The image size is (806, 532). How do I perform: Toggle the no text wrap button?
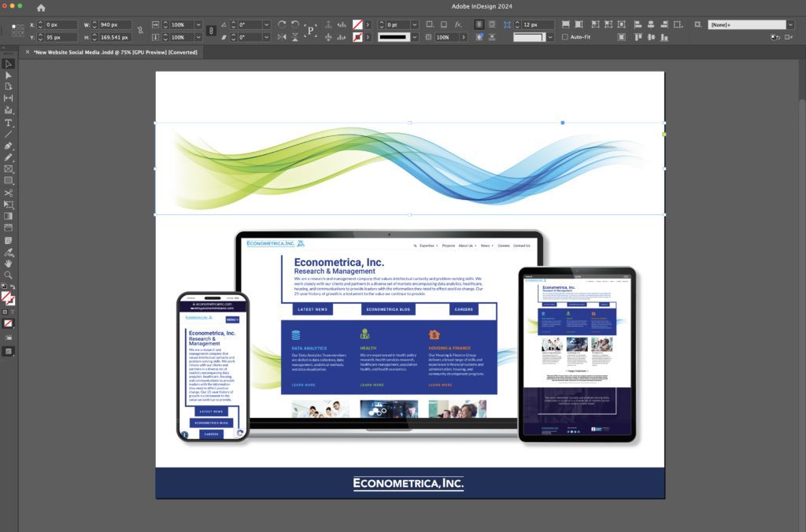(x=479, y=24)
